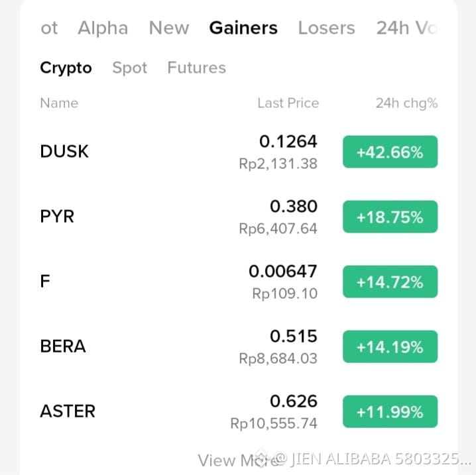Sort by Name column header
The image size is (476, 475).
click(59, 103)
